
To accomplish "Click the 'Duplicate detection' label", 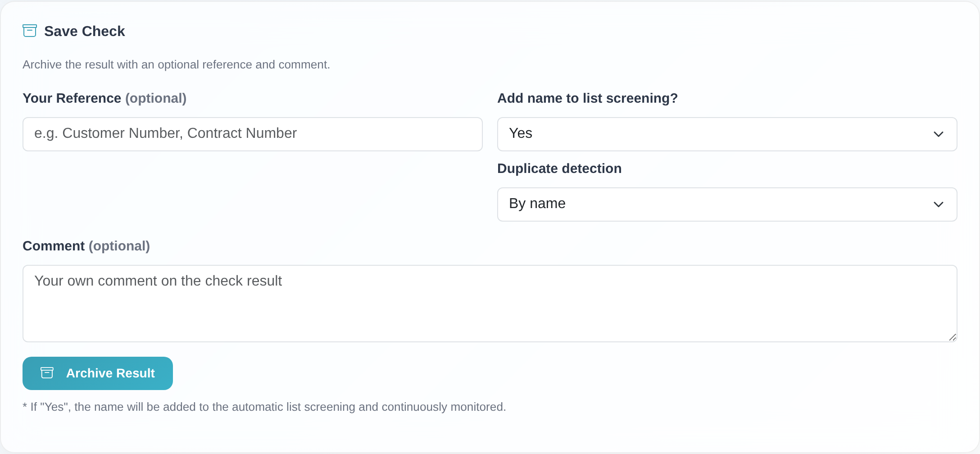I will 559,168.
